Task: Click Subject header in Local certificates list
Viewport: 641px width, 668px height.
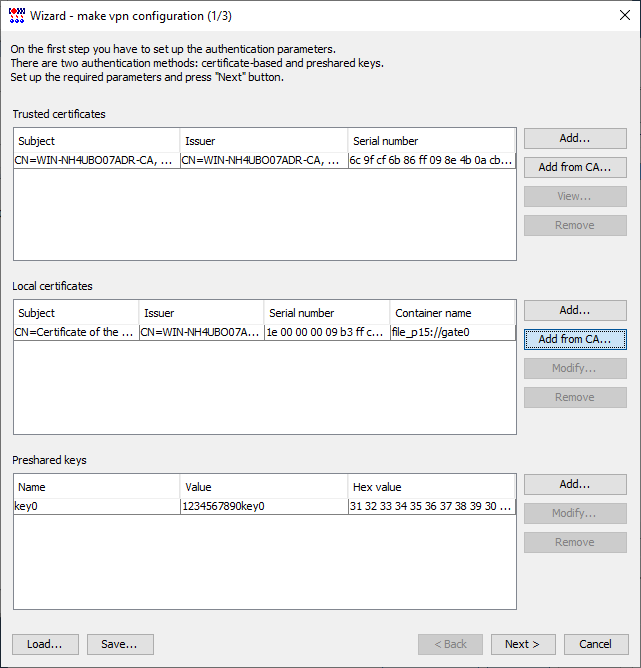Action: coord(76,313)
